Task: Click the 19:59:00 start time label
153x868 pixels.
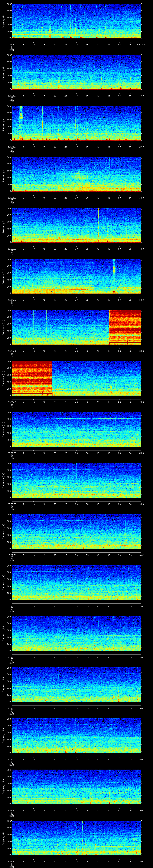Action: click(12, 44)
